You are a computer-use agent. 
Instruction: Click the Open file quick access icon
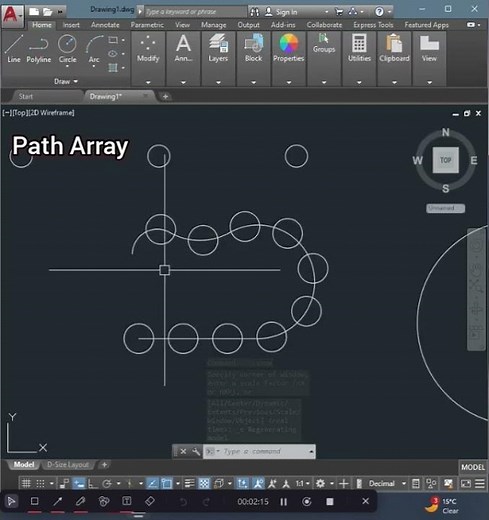[x=48, y=12]
